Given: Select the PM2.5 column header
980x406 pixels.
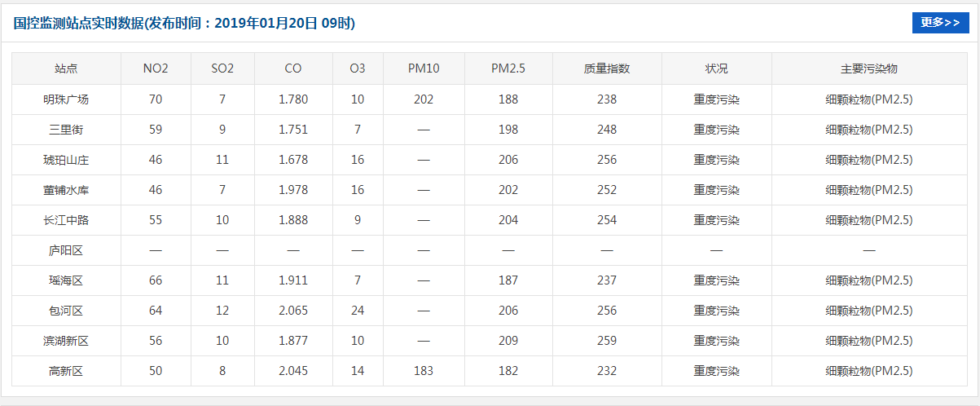Looking at the screenshot, I should coord(508,69).
